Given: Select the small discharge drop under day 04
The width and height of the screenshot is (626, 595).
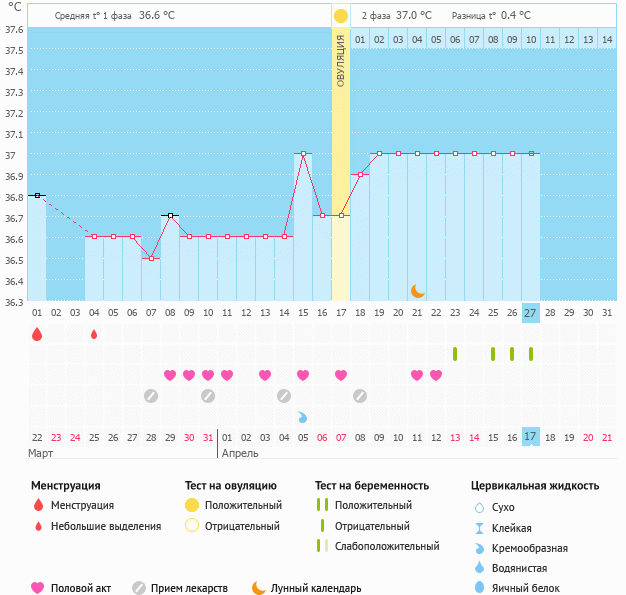Looking at the screenshot, I should coord(94,335).
